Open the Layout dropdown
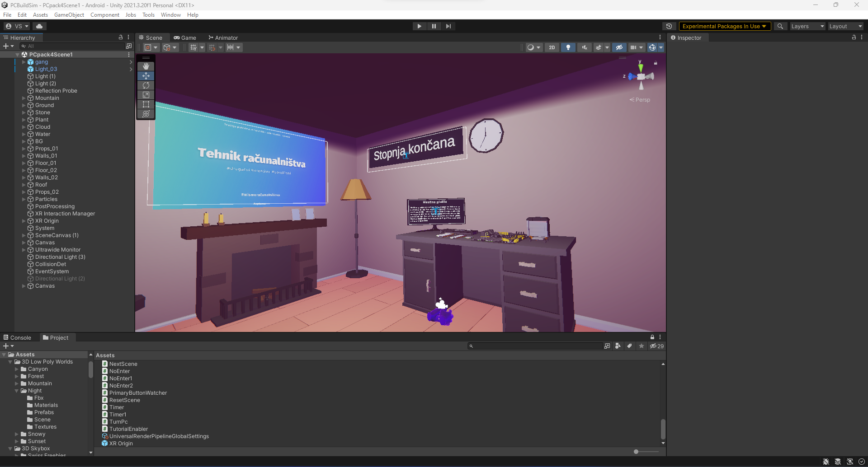 tap(845, 26)
